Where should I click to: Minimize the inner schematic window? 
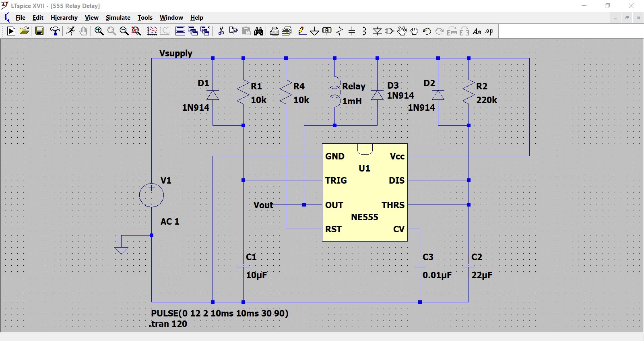pyautogui.click(x=615, y=18)
